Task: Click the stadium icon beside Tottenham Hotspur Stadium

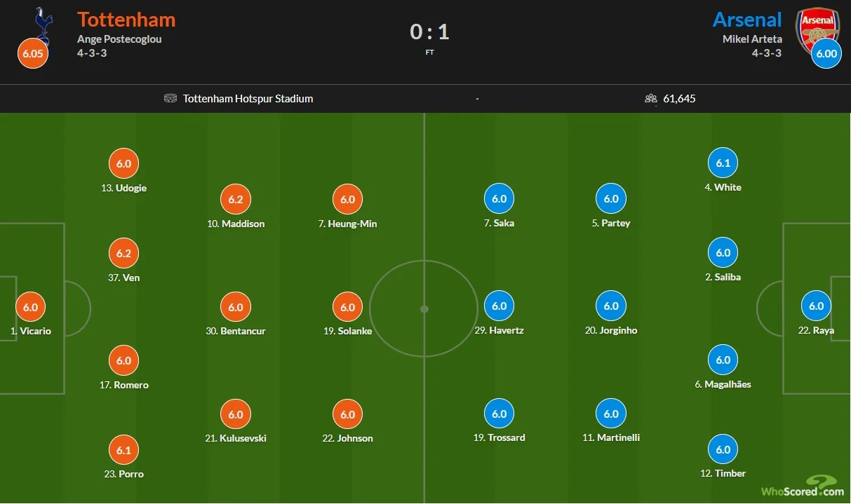Action: tap(170, 99)
